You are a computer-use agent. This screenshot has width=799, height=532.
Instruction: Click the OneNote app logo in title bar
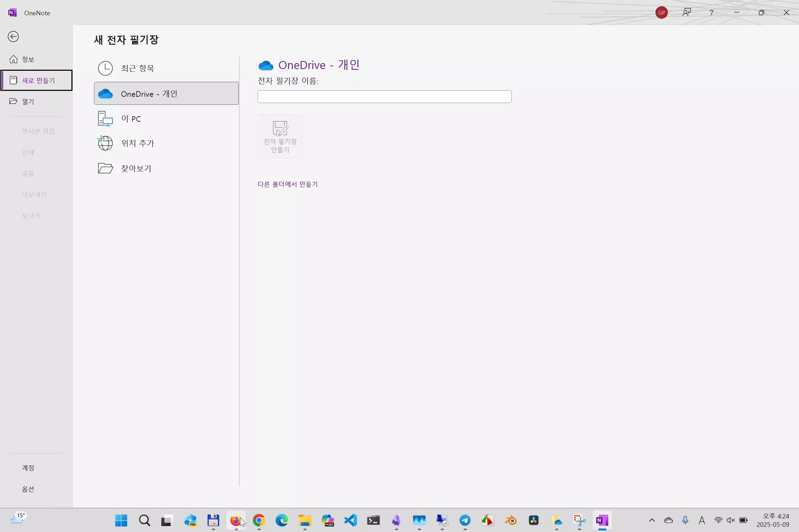coord(12,13)
